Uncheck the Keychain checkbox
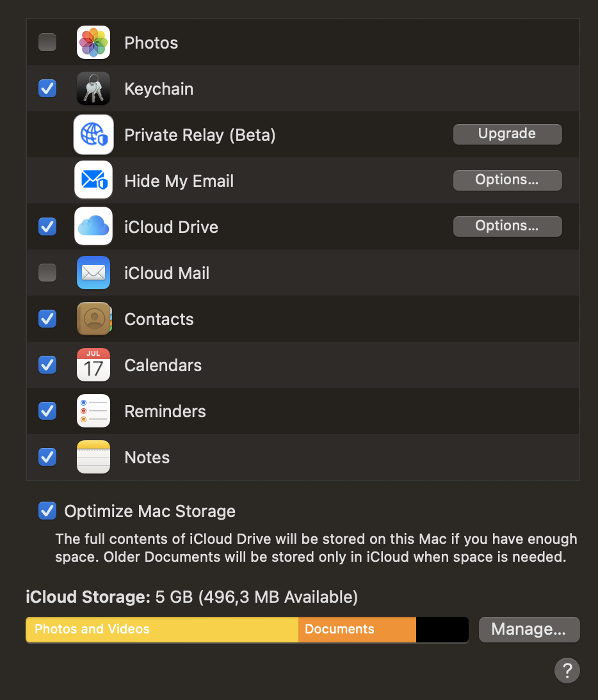Screen dimensions: 598x700 coord(47,88)
